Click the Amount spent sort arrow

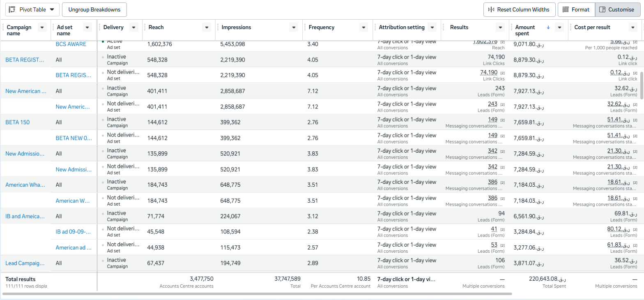click(x=548, y=27)
